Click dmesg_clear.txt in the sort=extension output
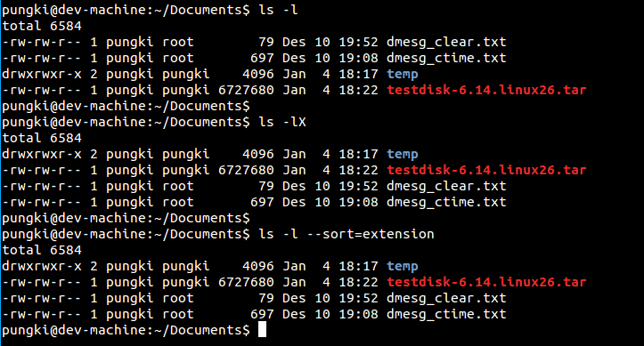644x346 pixels. pyautogui.click(x=446, y=298)
